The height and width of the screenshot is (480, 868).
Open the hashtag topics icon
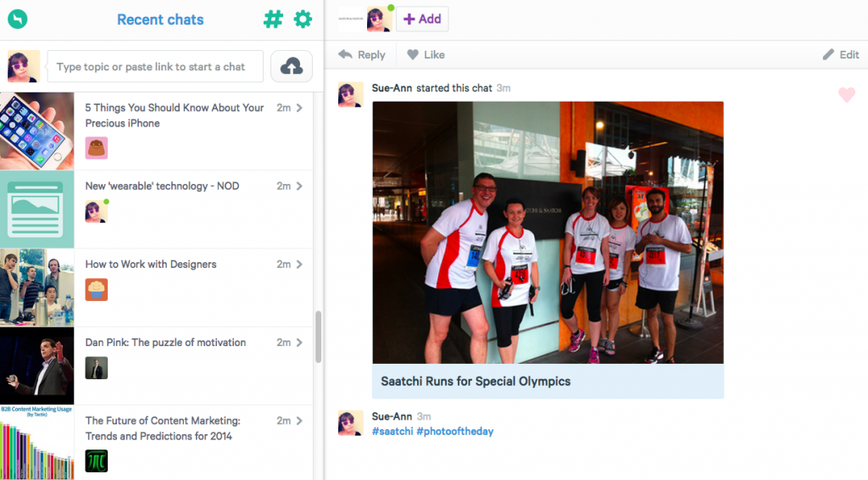[x=273, y=19]
